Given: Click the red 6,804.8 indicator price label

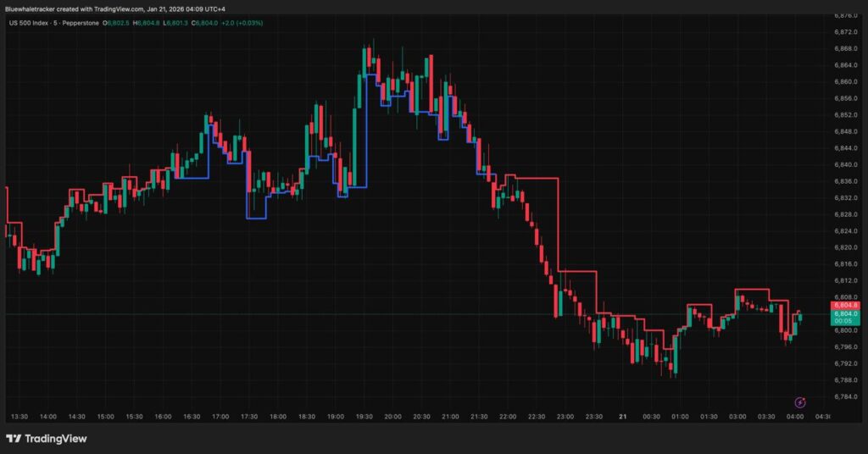Looking at the screenshot, I should coord(846,305).
